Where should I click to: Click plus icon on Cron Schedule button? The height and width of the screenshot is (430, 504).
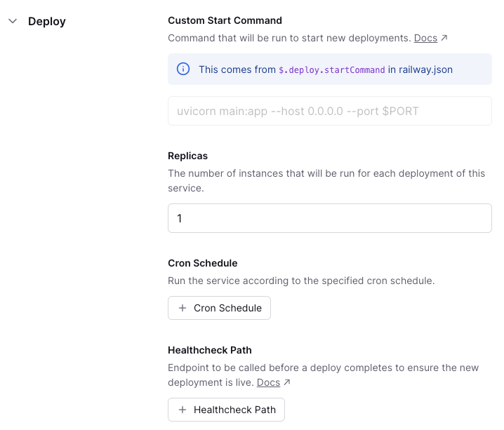click(x=183, y=308)
